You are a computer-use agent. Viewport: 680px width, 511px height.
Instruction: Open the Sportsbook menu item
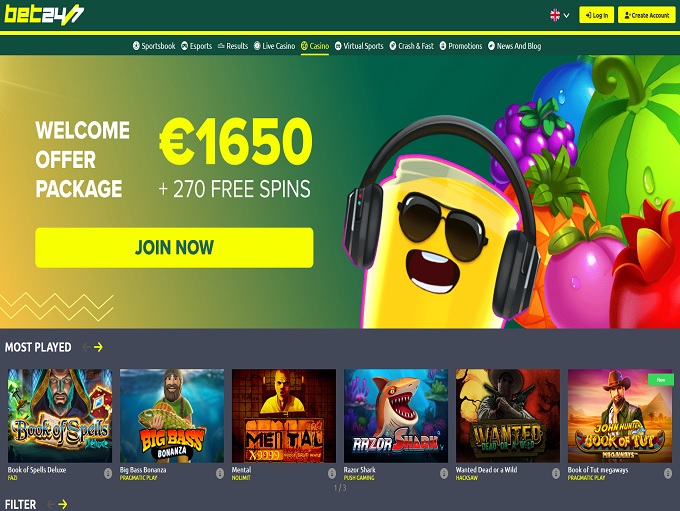(x=154, y=46)
